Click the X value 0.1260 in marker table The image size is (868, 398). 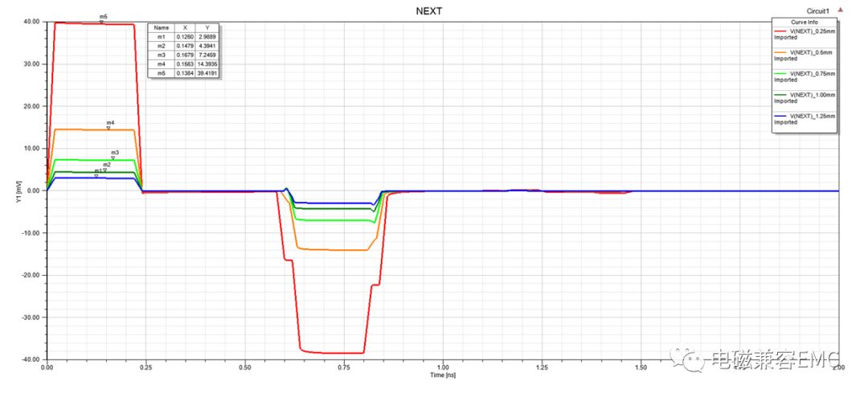[185, 36]
